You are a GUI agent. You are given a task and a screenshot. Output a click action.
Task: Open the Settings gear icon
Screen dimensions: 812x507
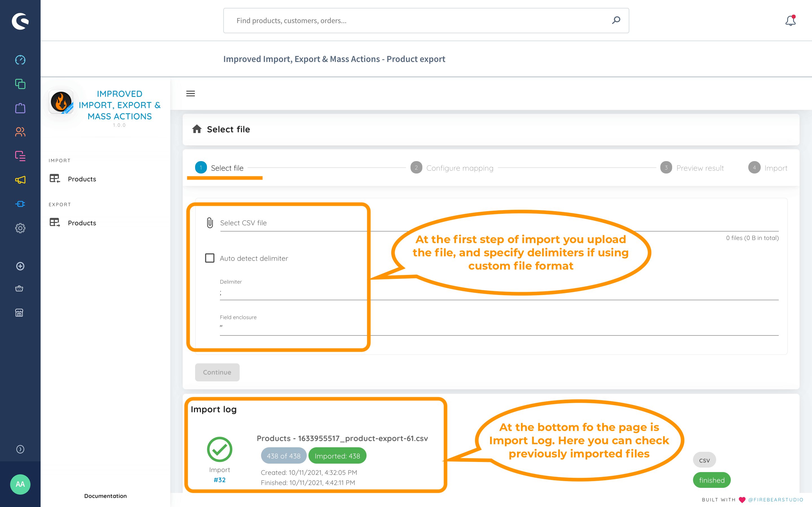click(20, 228)
